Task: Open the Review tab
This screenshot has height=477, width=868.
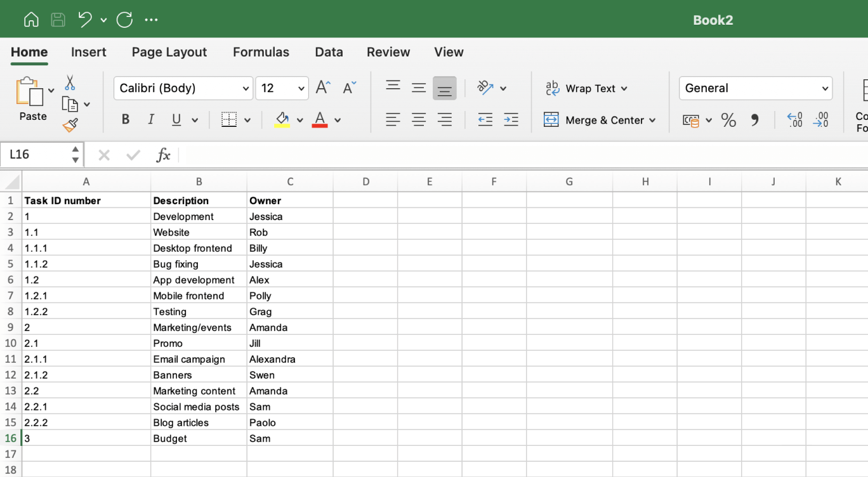Action: (x=388, y=52)
